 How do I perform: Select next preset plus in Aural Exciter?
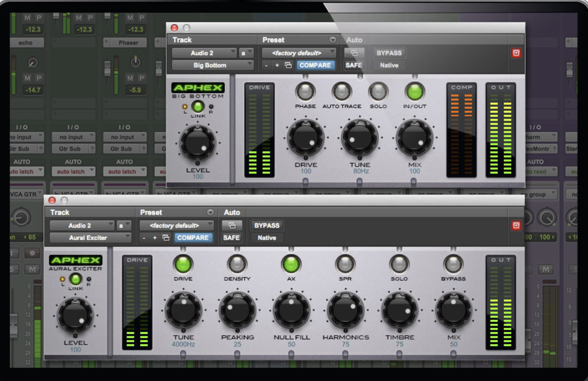(x=155, y=238)
